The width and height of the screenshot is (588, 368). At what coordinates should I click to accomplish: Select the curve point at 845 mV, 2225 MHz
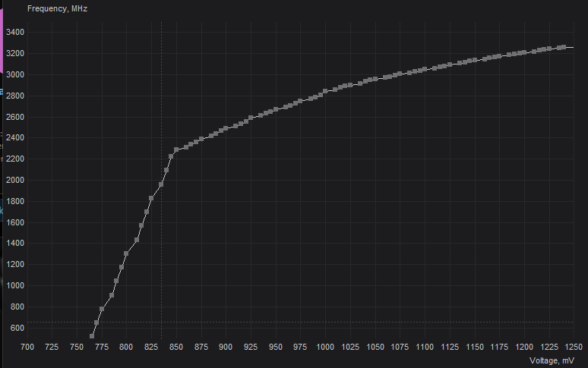[171, 156]
